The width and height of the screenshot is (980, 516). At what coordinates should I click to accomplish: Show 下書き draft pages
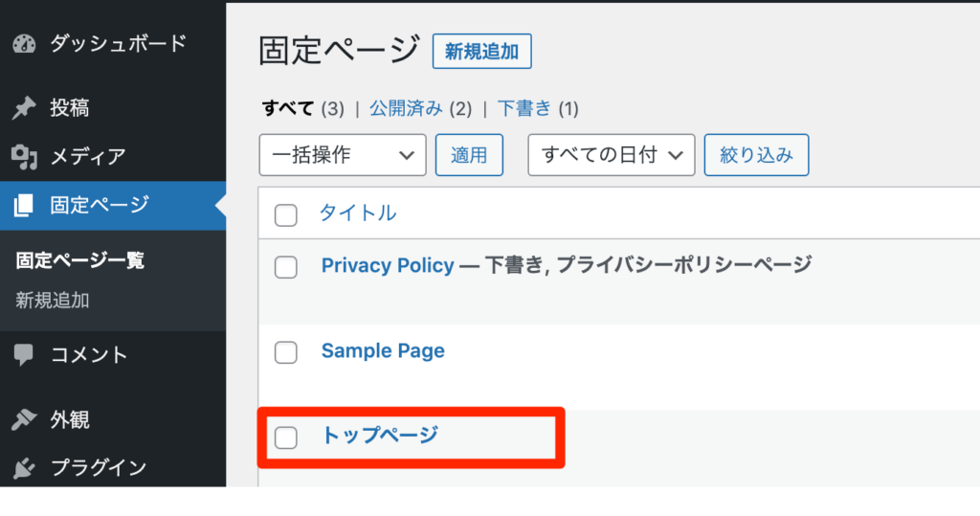pos(524,108)
